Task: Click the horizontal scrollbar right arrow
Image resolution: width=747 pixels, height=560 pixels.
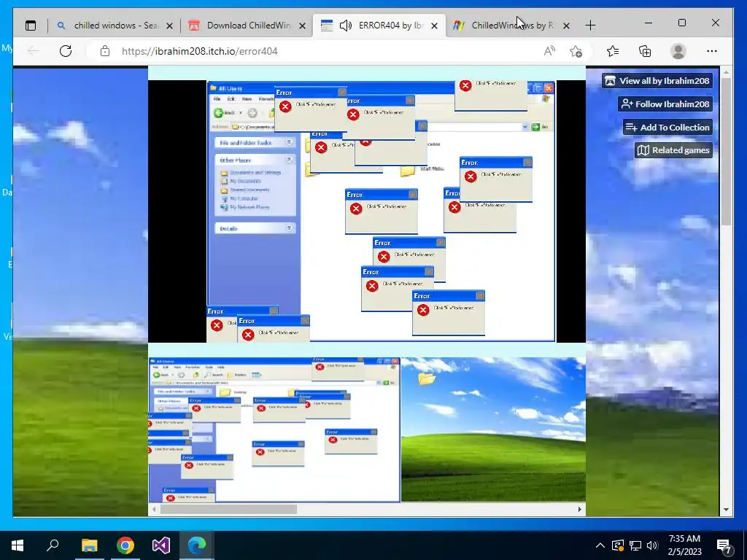Action: (579, 509)
